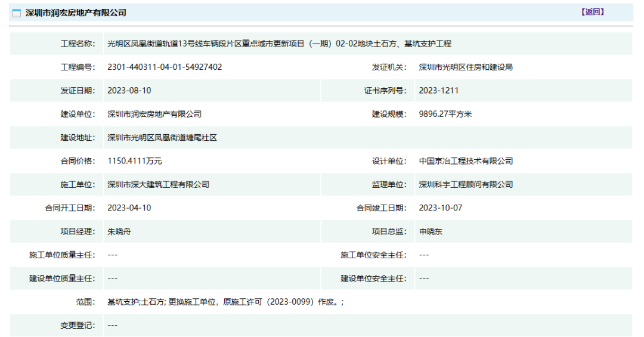This screenshot has width=644, height=337.
Task: Select contract completion date 2023-10-07
Action: coord(441,208)
